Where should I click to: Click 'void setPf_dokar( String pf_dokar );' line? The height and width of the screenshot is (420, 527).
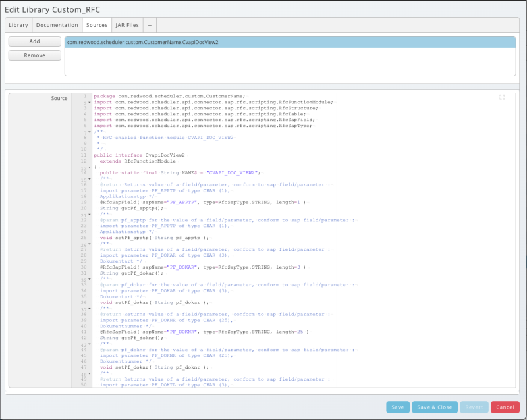(154, 302)
